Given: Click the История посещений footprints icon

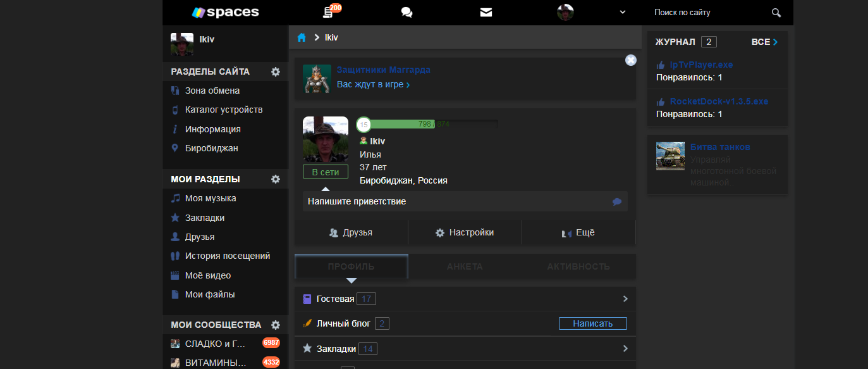Looking at the screenshot, I should [x=175, y=256].
